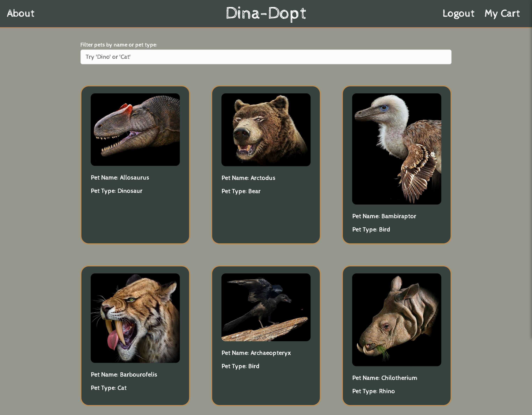Click the 'Pet Type: Cat' label
Screen dimensions: 532x415
[x=109, y=388]
